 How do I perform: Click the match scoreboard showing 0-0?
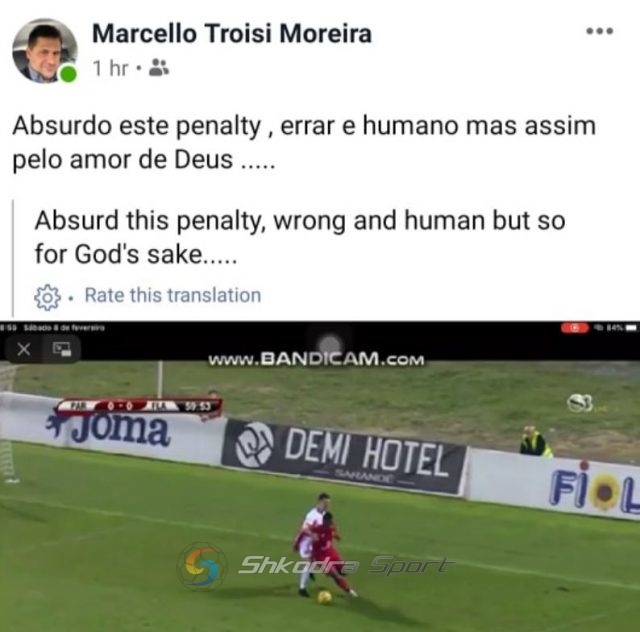pyautogui.click(x=140, y=406)
